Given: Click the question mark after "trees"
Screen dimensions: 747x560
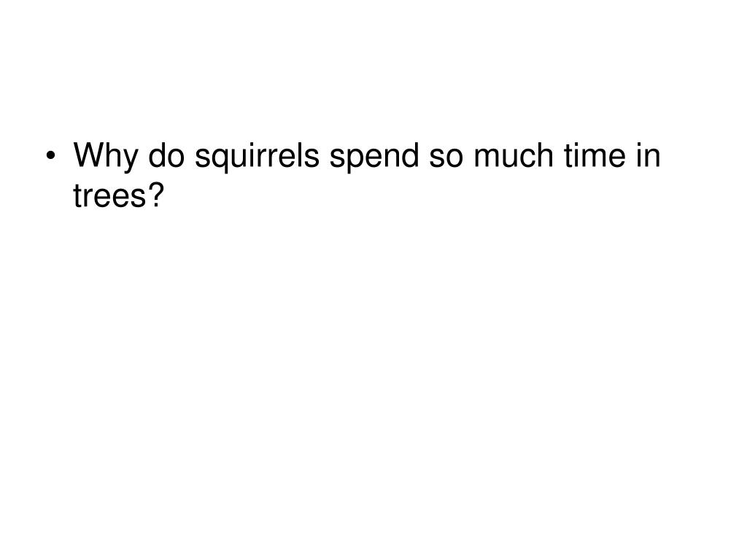Looking at the screenshot, I should click(x=156, y=194).
